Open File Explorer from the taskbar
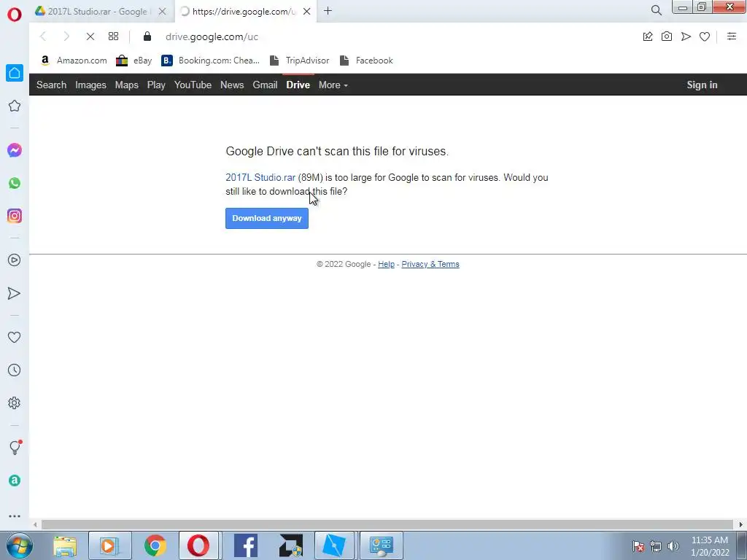This screenshot has width=747, height=560. [x=65, y=545]
